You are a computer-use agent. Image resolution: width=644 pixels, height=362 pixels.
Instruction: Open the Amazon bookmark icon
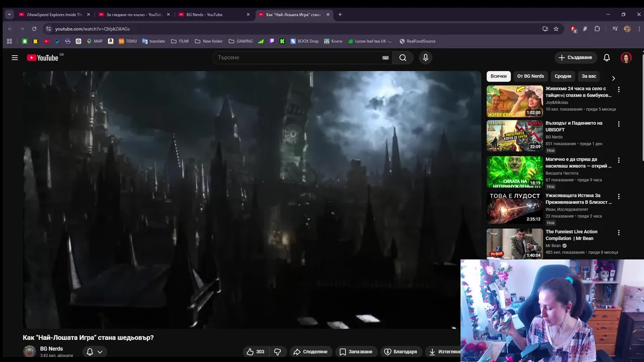pos(111,41)
